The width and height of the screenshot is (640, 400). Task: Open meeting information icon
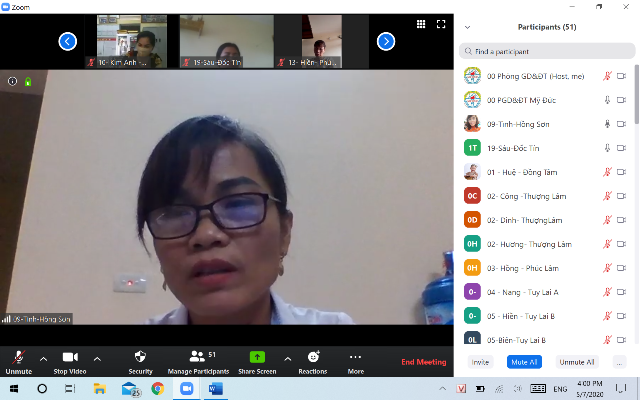[x=13, y=82]
